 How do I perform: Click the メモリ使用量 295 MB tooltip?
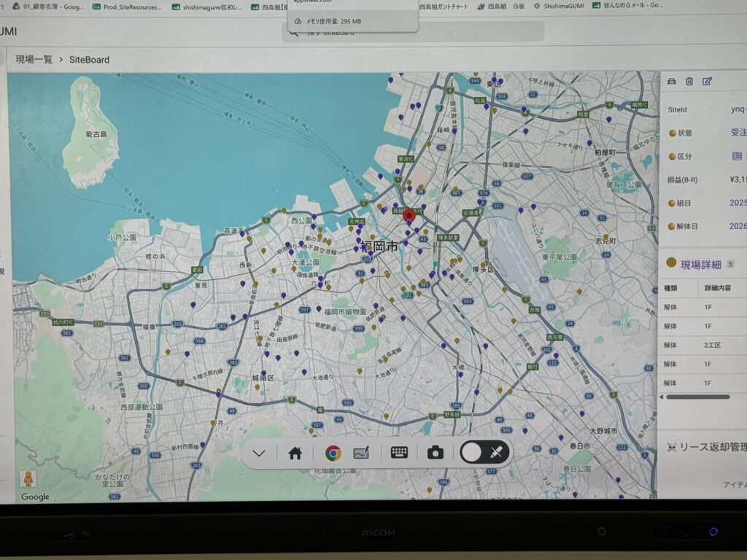click(x=353, y=21)
